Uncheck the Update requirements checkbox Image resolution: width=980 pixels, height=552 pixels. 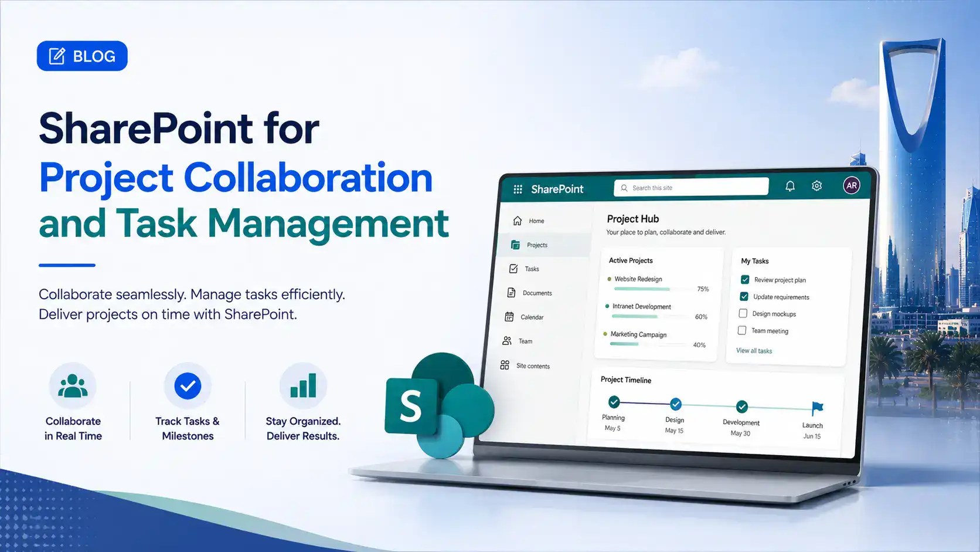click(744, 296)
